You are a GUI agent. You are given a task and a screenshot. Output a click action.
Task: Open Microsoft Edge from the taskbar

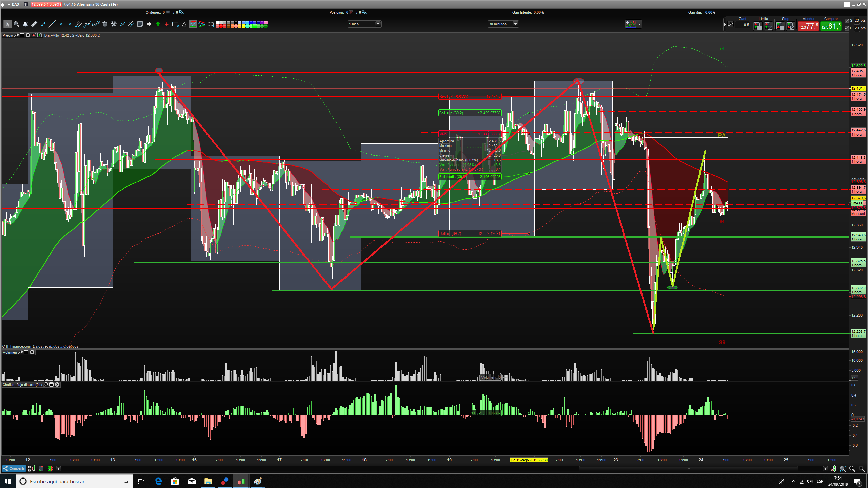click(158, 481)
